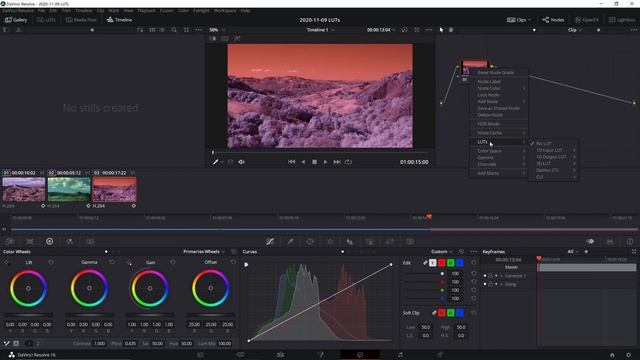Open the Lightbox view
Viewport: 640px width, 360px height.
[x=622, y=20]
